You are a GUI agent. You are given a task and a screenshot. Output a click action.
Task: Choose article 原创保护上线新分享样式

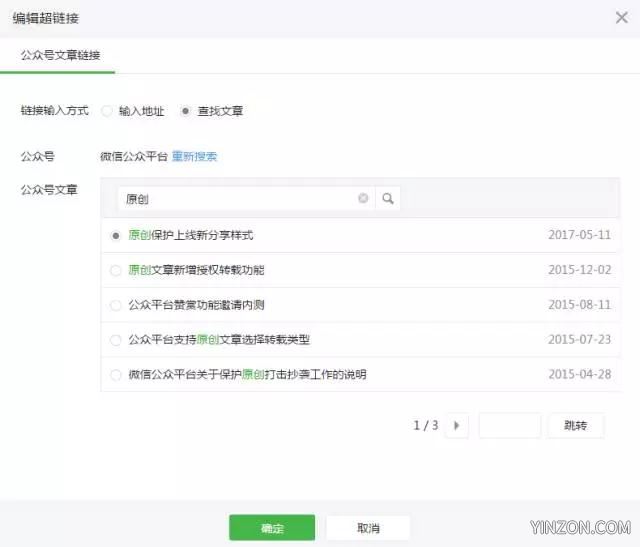[x=116, y=235]
